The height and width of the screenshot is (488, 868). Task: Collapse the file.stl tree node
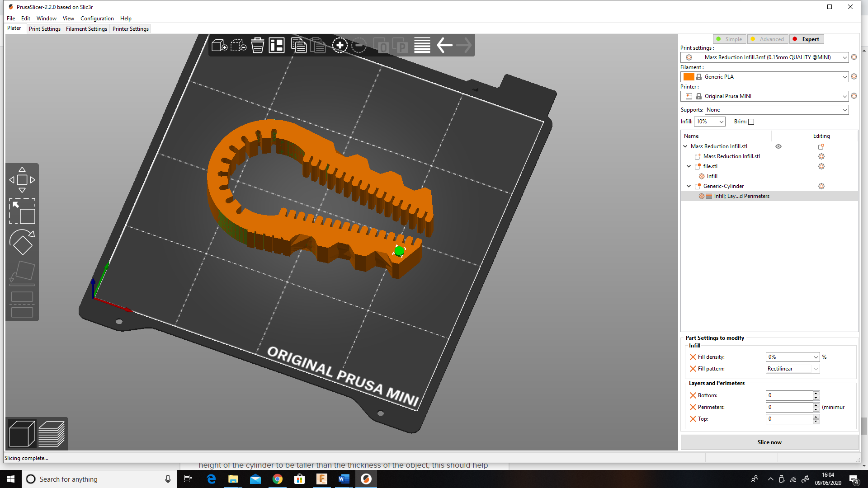[689, 166]
